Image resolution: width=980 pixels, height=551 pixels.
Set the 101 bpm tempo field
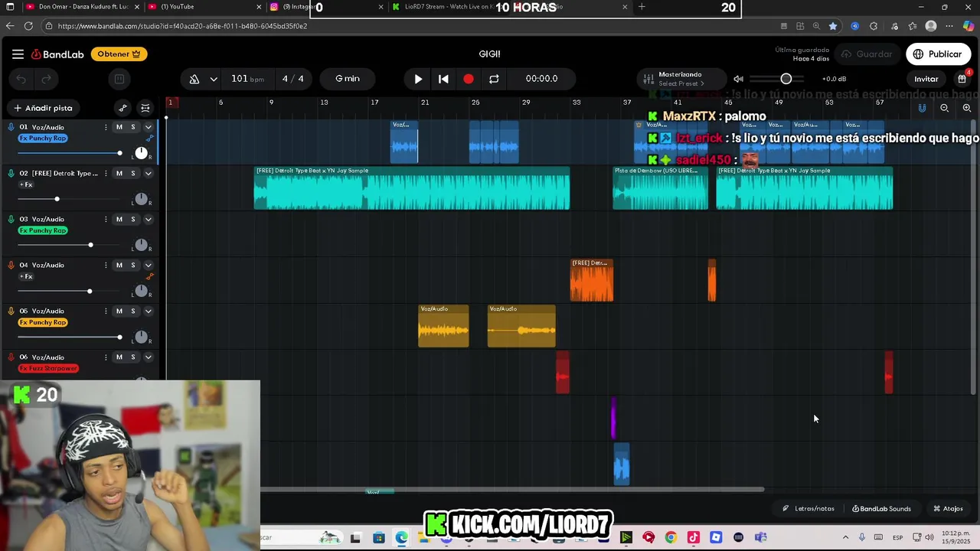[247, 79]
